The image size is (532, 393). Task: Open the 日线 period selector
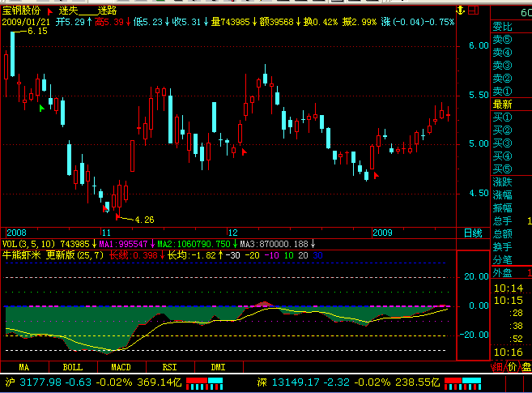point(472,233)
